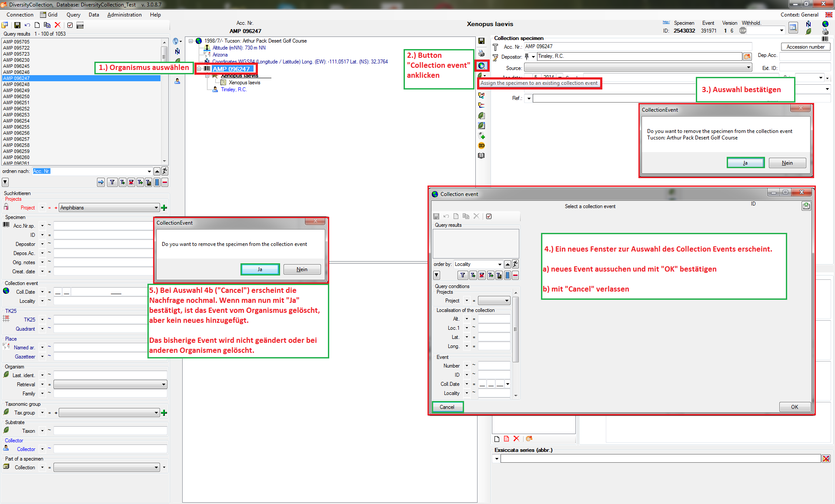The width and height of the screenshot is (835, 504).
Task: Open the Source dropdown in Collection specimen
Action: (748, 68)
